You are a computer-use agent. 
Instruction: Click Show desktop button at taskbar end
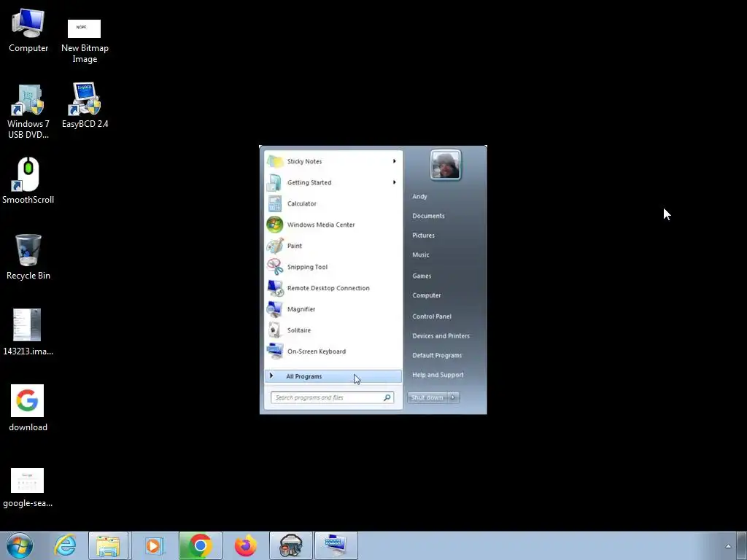pos(742,545)
